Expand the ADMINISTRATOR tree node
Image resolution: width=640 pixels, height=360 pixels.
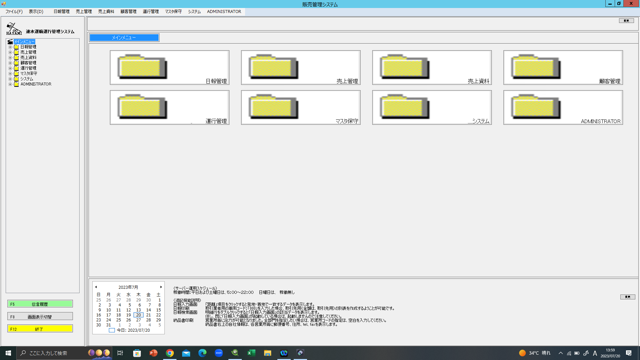(x=10, y=84)
